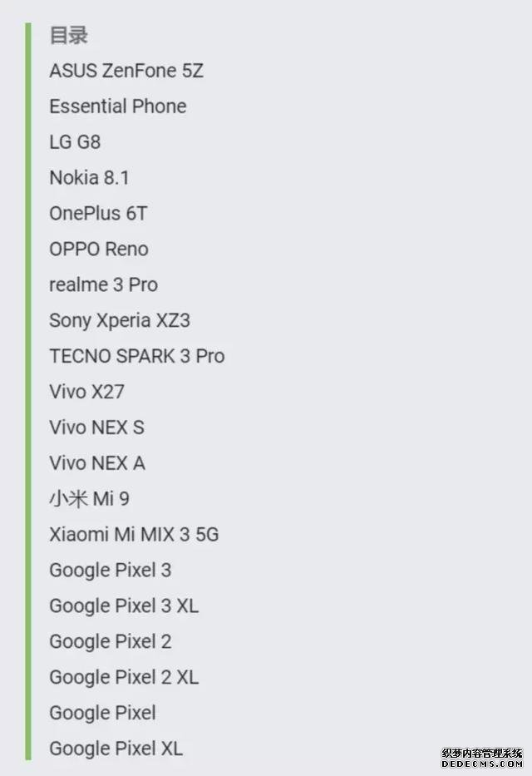Select OPPO Reno from contents
Image resolution: width=532 pixels, height=776 pixels.
tap(99, 249)
